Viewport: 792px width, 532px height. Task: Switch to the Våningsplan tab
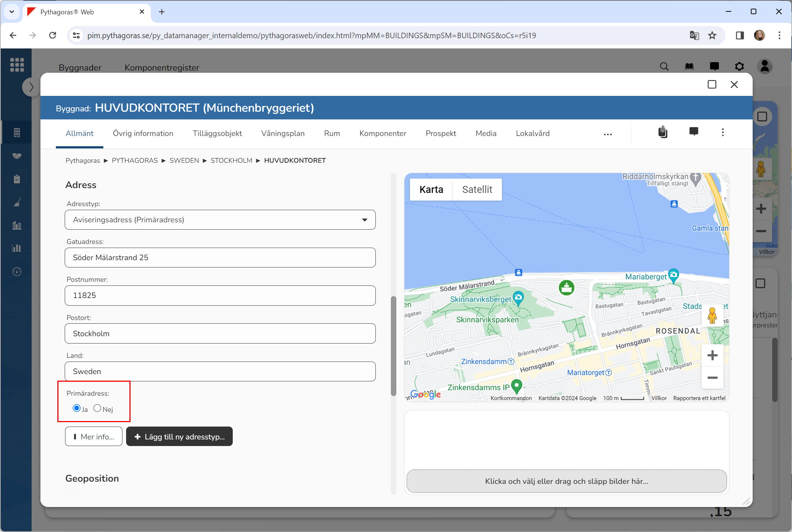(283, 133)
